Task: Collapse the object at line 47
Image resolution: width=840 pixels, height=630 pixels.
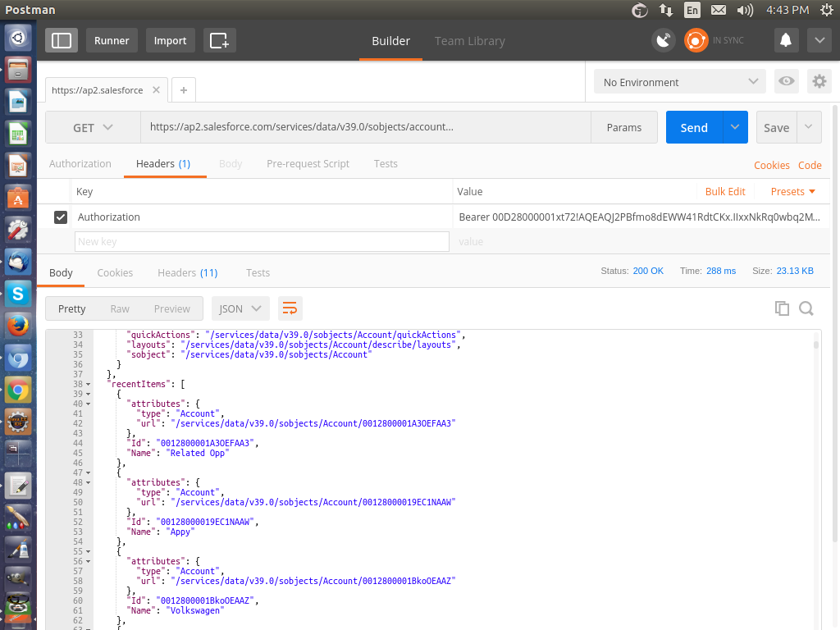Action: pyautogui.click(x=89, y=473)
